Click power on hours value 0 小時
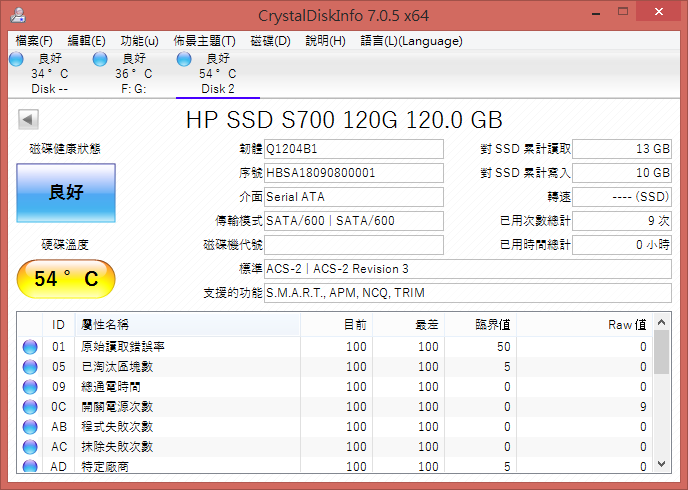 pos(622,245)
